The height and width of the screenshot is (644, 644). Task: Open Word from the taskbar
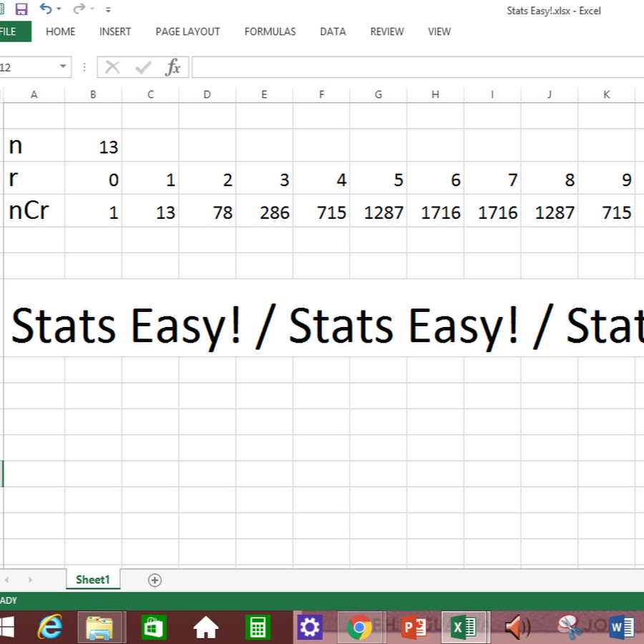tap(622, 628)
